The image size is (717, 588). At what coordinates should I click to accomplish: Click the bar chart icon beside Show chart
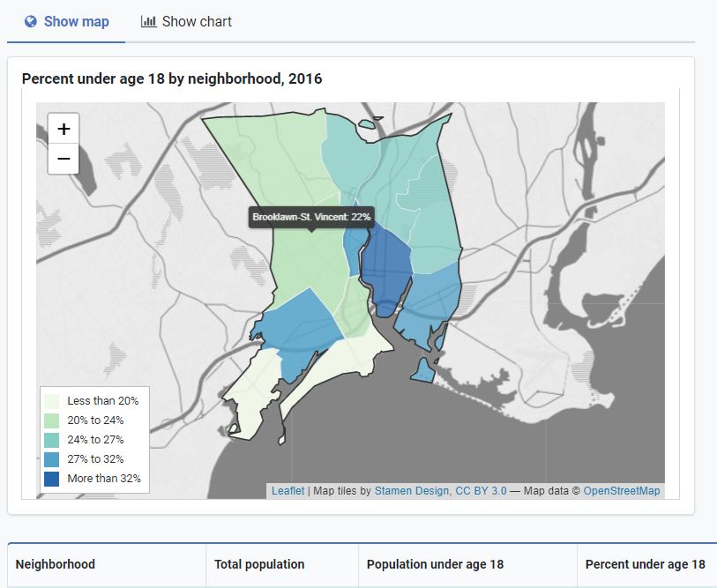click(x=146, y=21)
